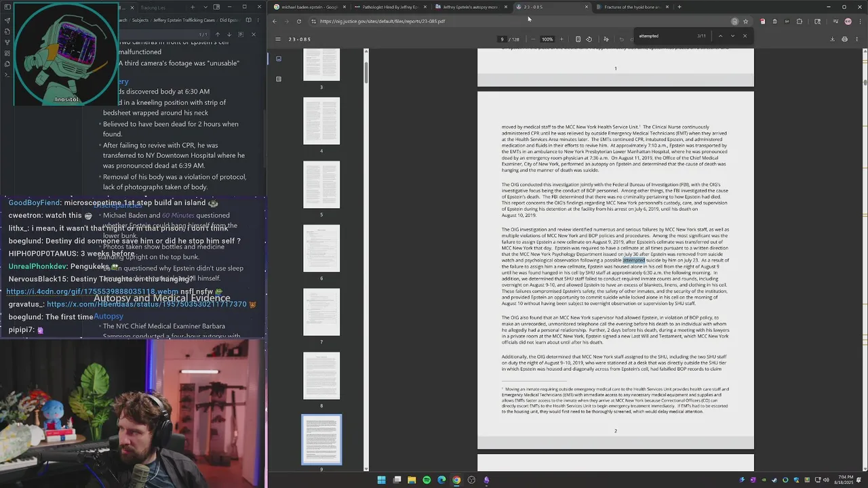Click the Inositol avatar overlay

tap(66, 54)
